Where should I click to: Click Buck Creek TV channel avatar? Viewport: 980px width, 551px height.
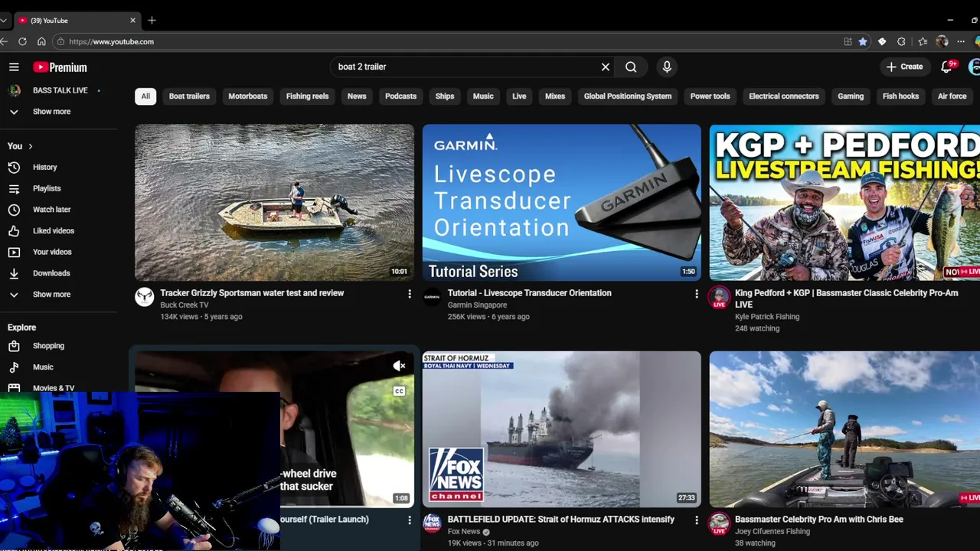145,297
